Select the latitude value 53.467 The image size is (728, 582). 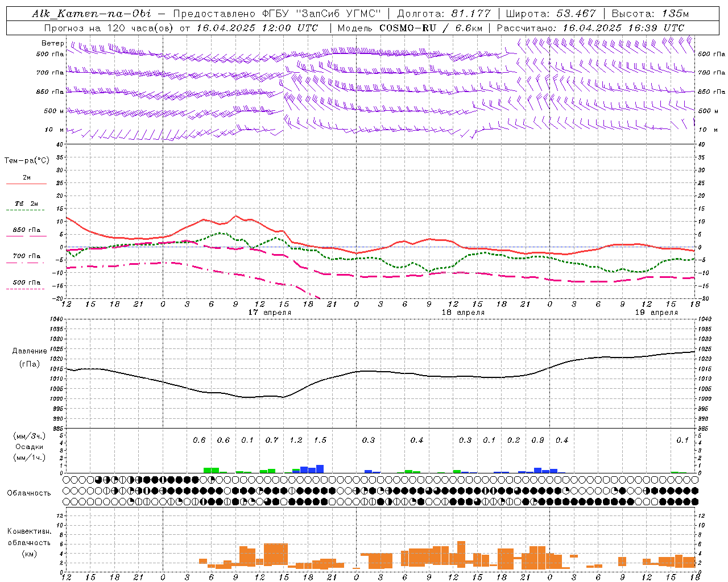click(x=576, y=14)
